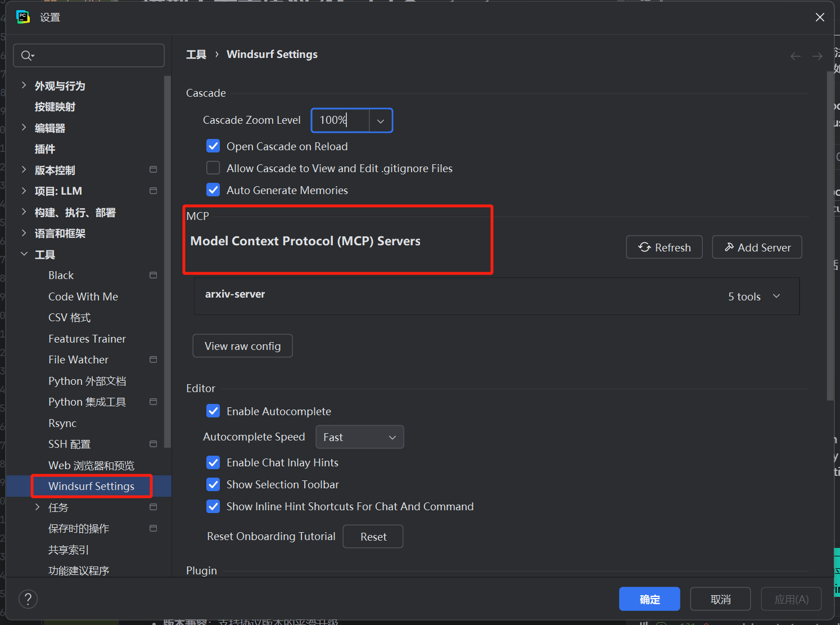
Task: Click Reset onboarding tutorial button
Action: pos(373,537)
